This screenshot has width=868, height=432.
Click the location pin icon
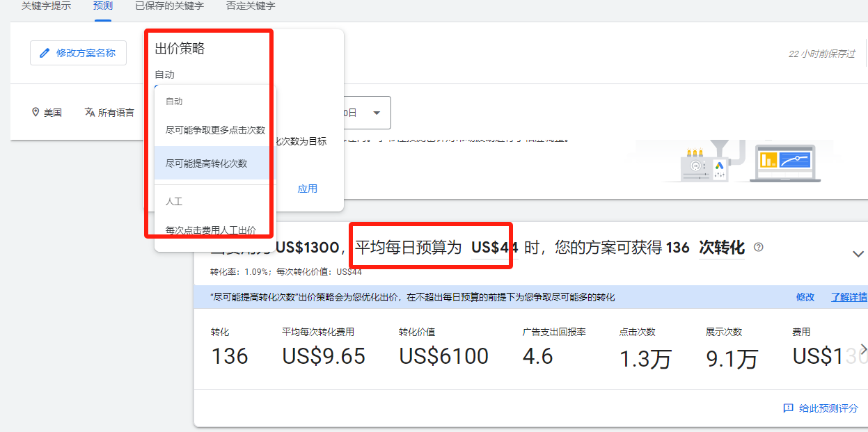(35, 113)
